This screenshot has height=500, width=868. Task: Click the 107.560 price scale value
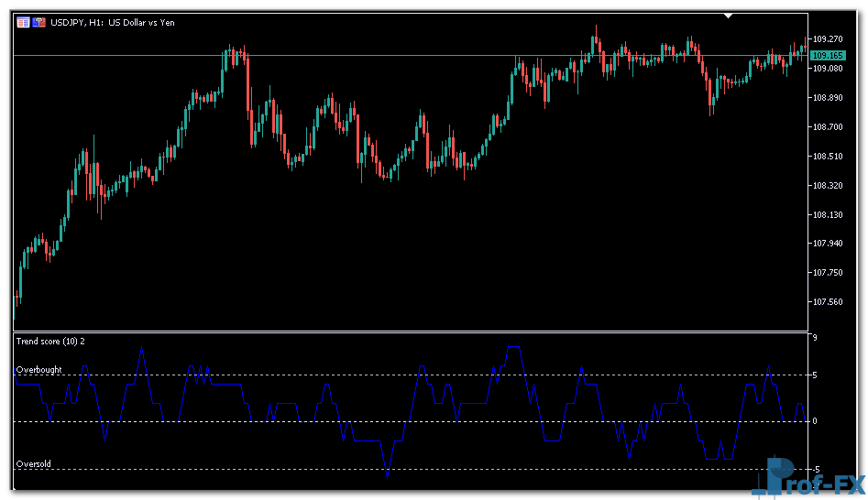point(828,302)
